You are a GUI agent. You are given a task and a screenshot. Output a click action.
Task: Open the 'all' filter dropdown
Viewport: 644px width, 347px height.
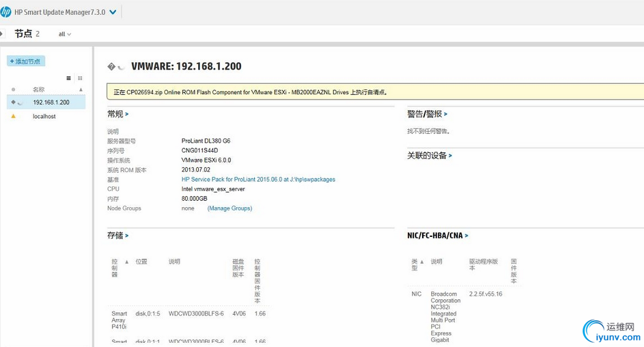tap(64, 34)
